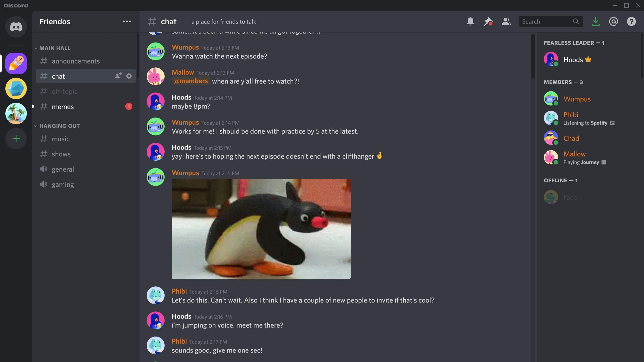Image resolution: width=644 pixels, height=362 pixels.
Task: Toggle channel settings gear icon
Action: click(x=129, y=76)
